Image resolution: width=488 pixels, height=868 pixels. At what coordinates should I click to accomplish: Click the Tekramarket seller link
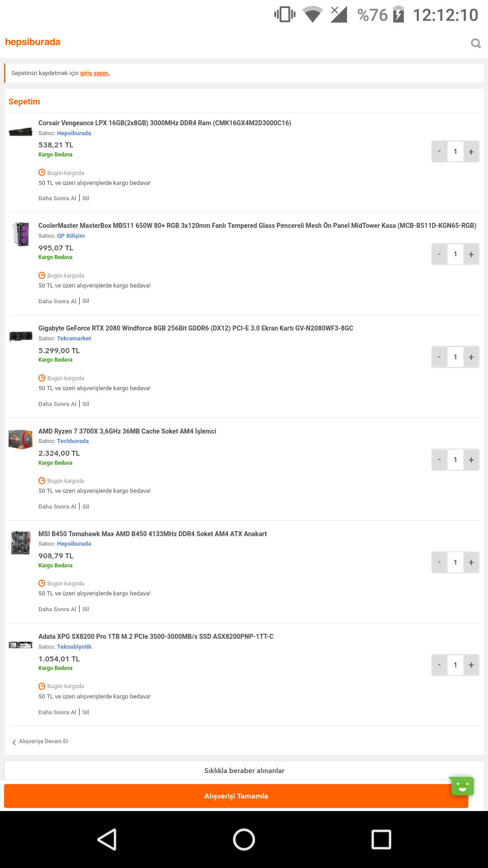[74, 338]
